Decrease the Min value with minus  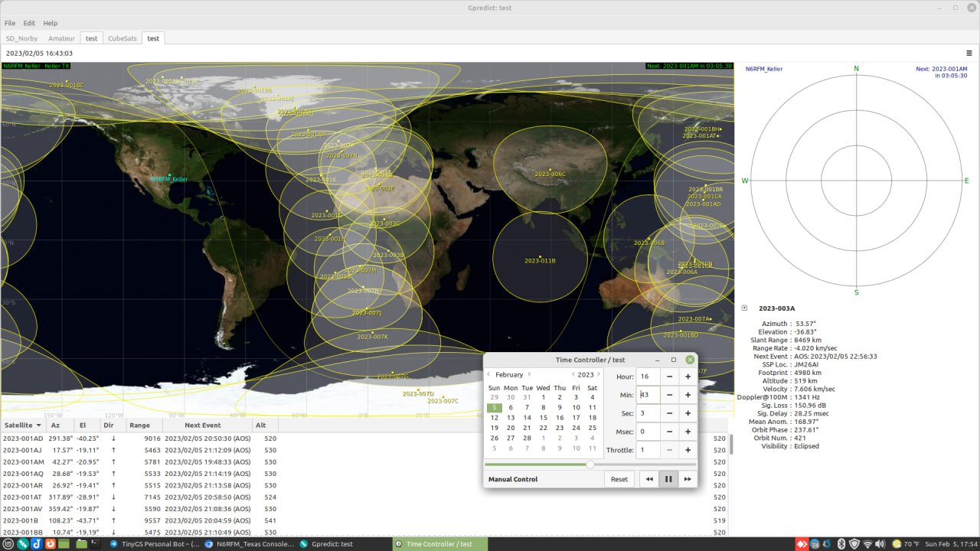click(669, 395)
